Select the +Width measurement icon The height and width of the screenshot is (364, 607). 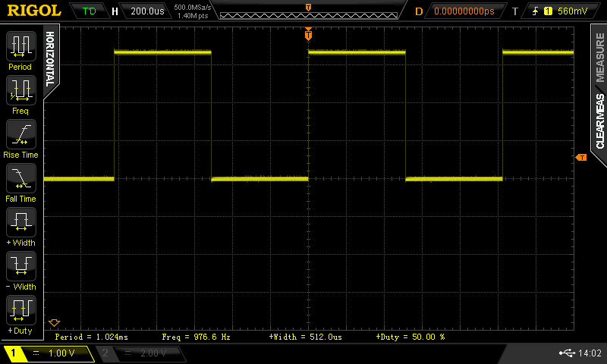pos(20,222)
